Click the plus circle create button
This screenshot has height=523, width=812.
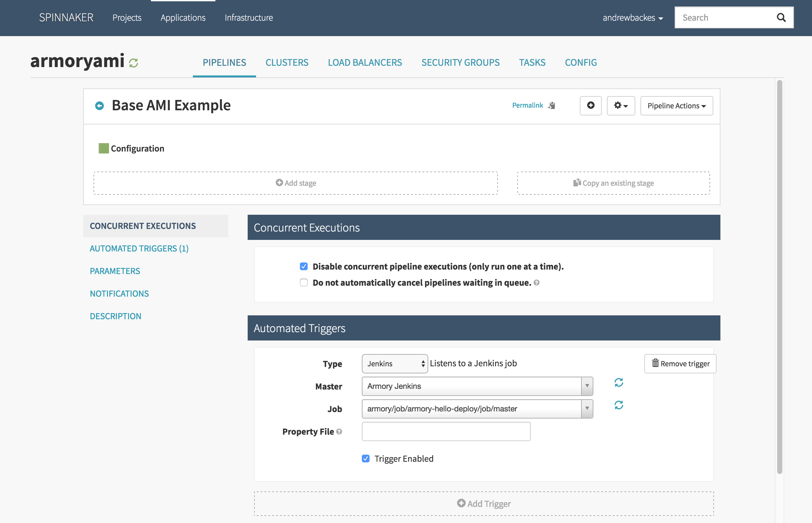pyautogui.click(x=590, y=106)
